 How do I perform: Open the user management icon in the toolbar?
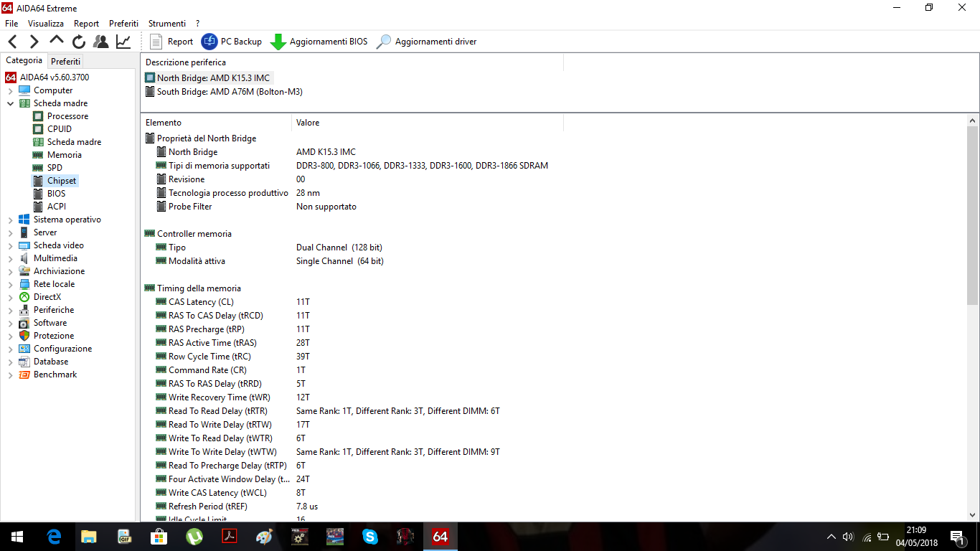(101, 42)
